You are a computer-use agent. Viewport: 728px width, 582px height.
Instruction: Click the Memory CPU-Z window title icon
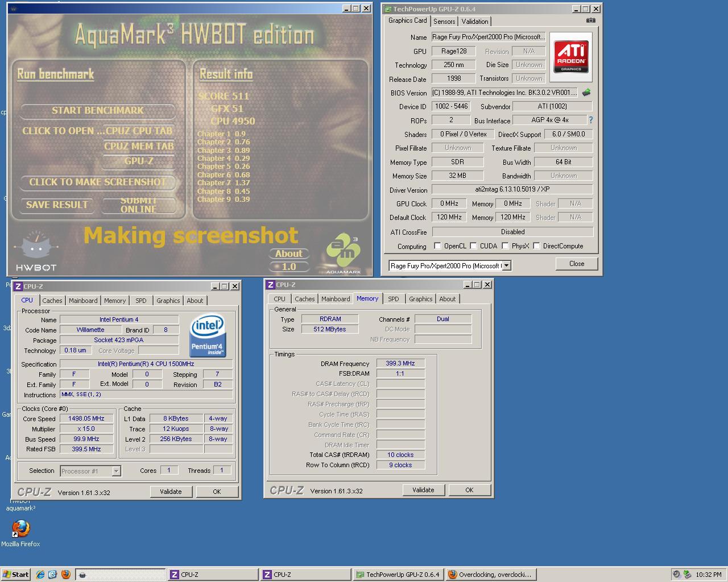point(271,285)
